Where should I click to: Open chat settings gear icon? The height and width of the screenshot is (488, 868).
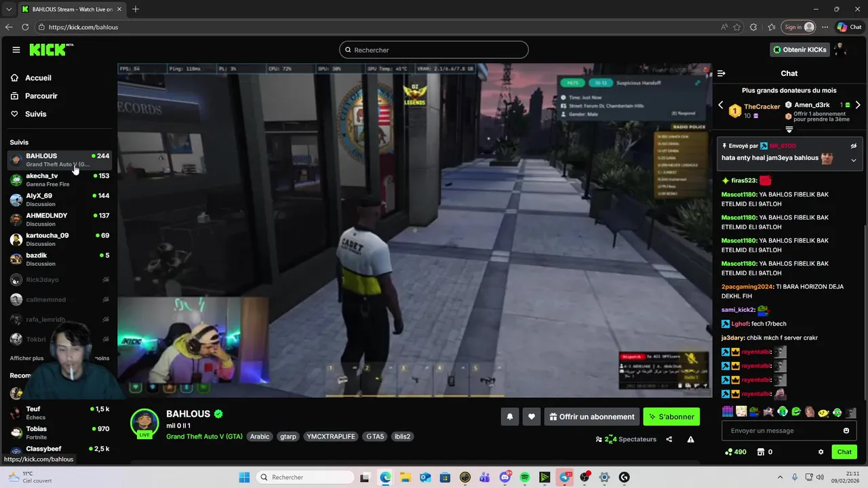pos(821,452)
